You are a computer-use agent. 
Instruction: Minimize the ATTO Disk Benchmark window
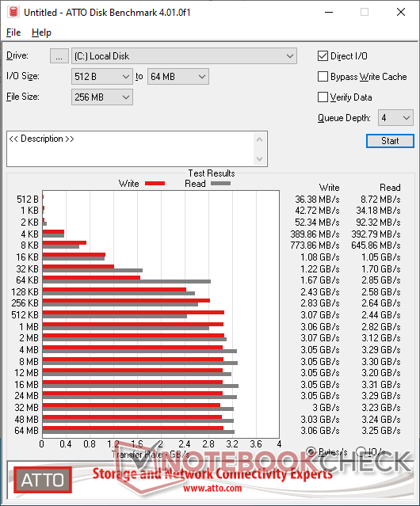[x=329, y=12]
